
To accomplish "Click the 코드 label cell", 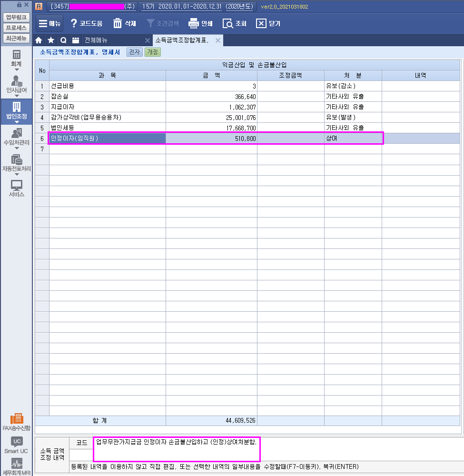I will [x=82, y=443].
